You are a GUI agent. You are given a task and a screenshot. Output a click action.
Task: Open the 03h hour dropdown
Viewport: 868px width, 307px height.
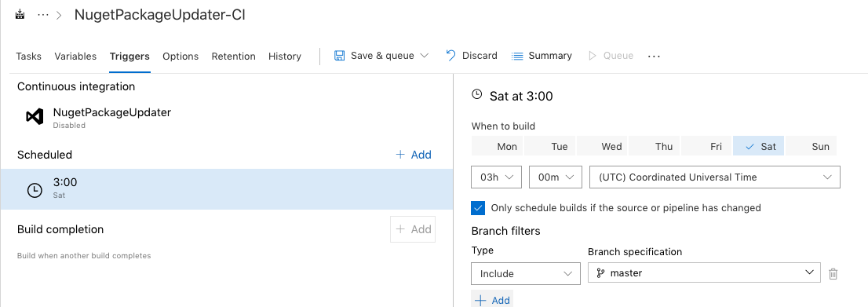click(497, 177)
